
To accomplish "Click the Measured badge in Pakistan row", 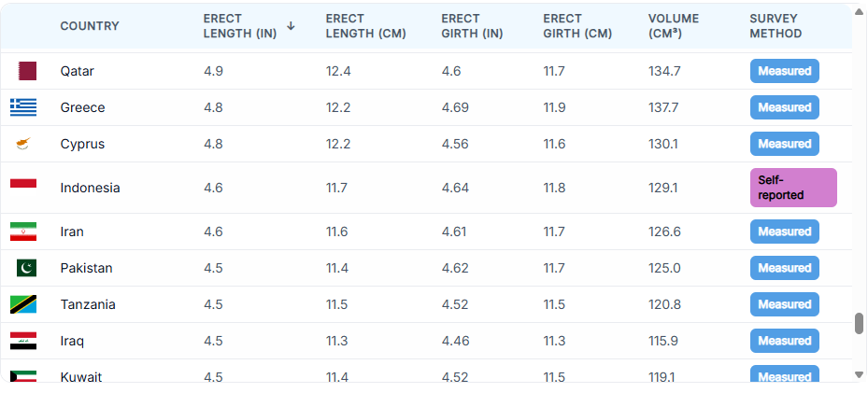I will pos(784,268).
